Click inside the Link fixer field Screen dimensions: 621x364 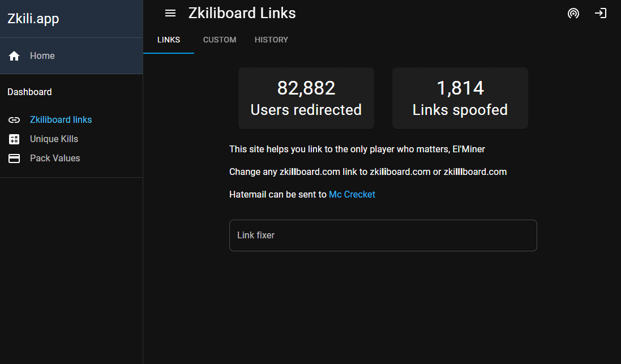pos(383,235)
